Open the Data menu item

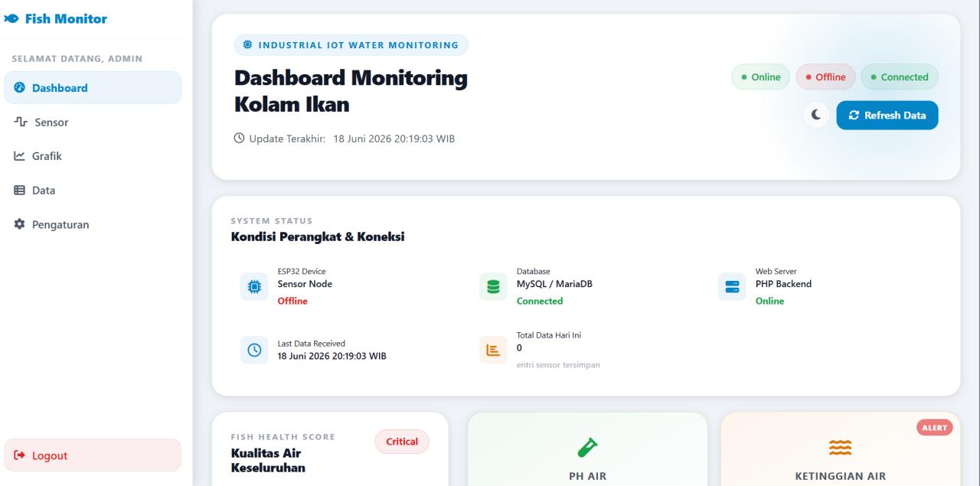(93, 191)
